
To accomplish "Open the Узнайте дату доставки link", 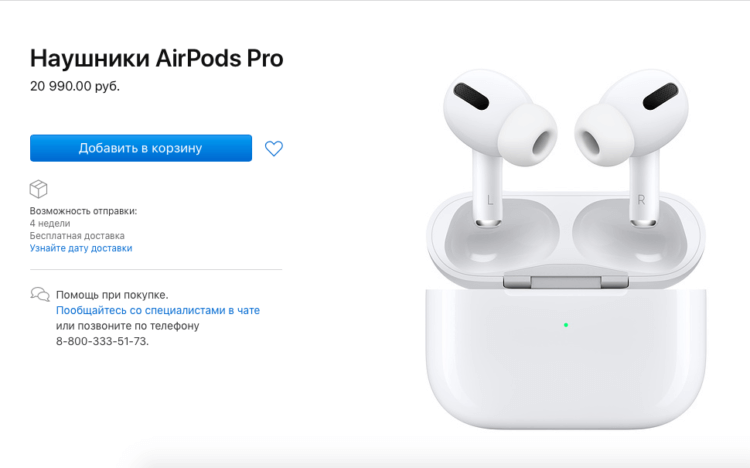I will (81, 248).
